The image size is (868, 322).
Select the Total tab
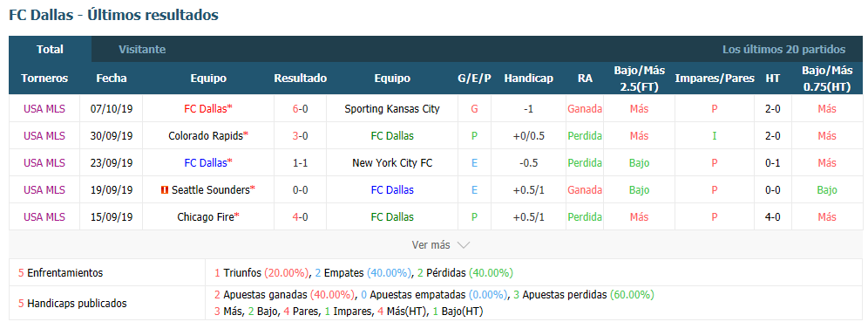50,50
